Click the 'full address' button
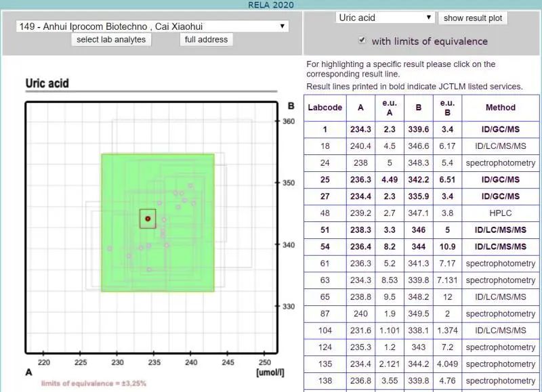This screenshot has height=392, width=542. coord(207,39)
